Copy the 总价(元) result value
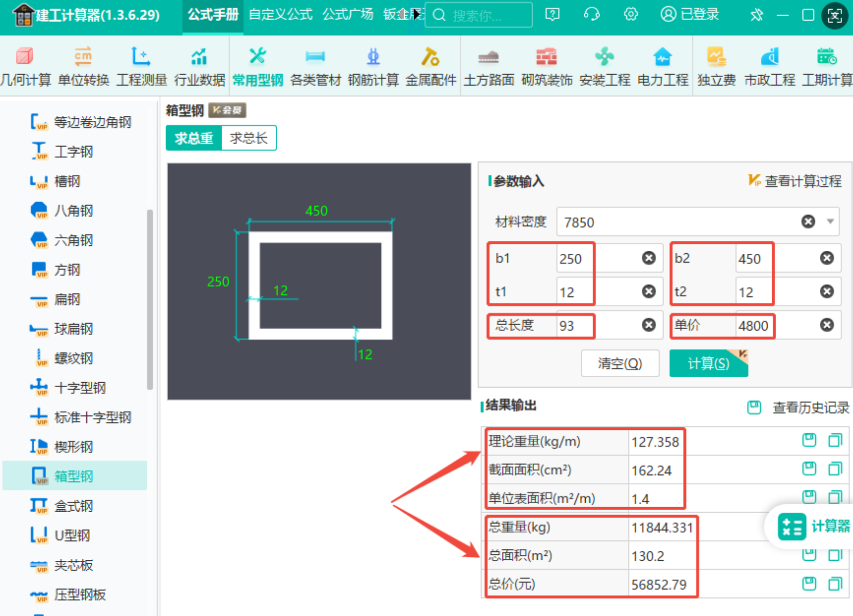This screenshot has width=853, height=616. [835, 584]
